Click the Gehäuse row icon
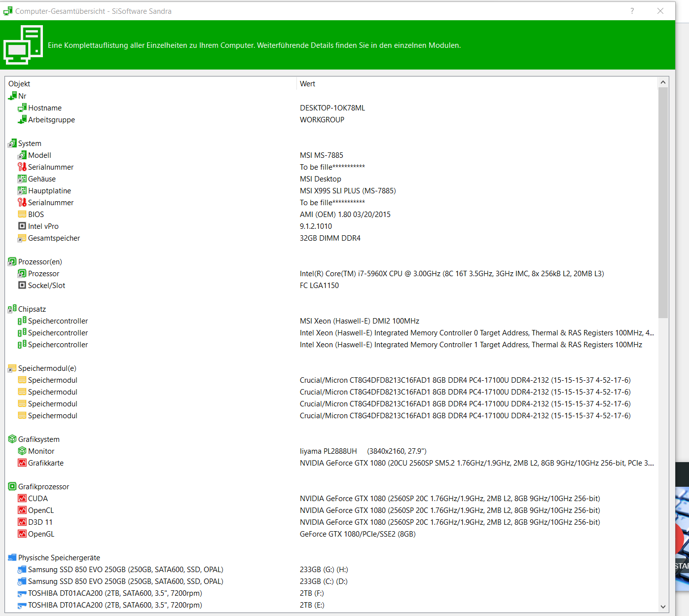The width and height of the screenshot is (689, 616). (x=22, y=179)
